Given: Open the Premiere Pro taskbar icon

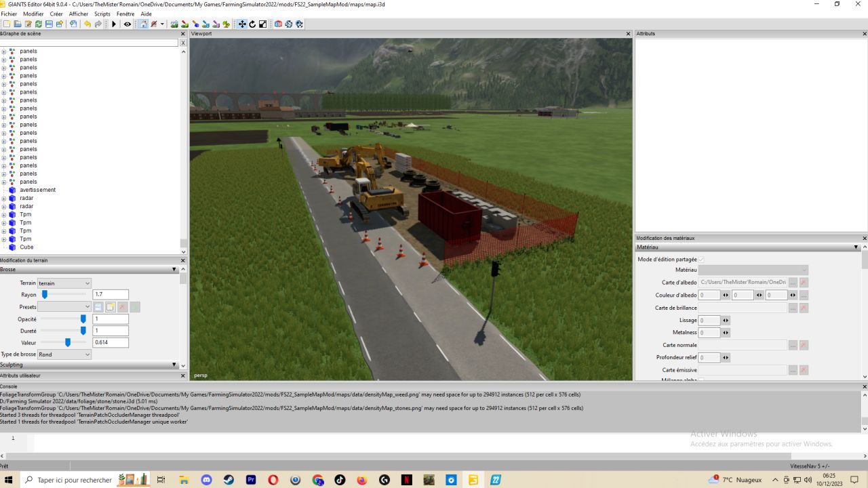Looking at the screenshot, I should coord(251,480).
